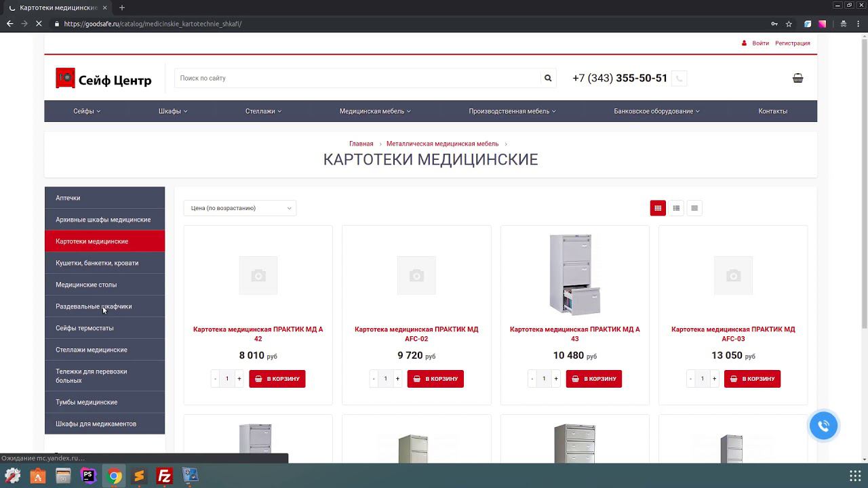The height and width of the screenshot is (488, 868).
Task: Click the pink extension icon
Action: [822, 24]
